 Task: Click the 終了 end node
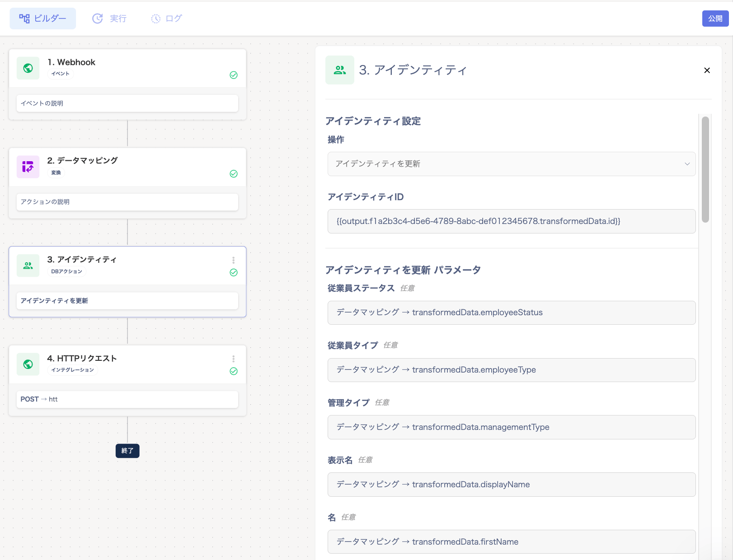tap(127, 451)
